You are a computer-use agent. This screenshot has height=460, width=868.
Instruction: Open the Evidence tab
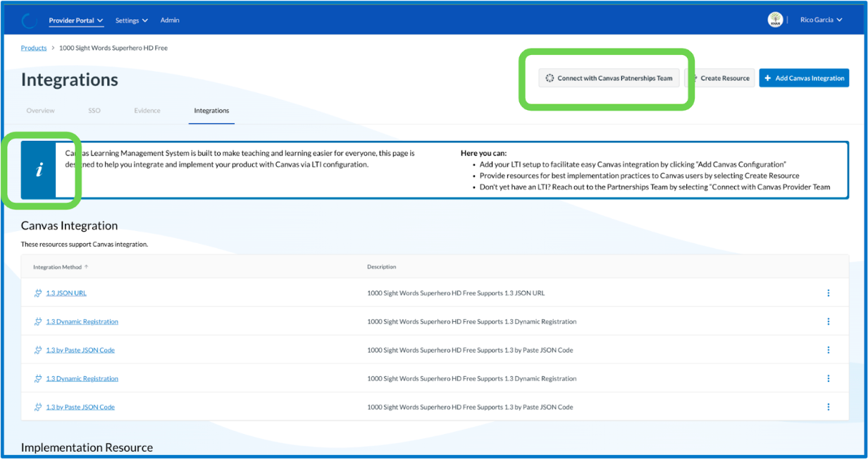(x=147, y=111)
